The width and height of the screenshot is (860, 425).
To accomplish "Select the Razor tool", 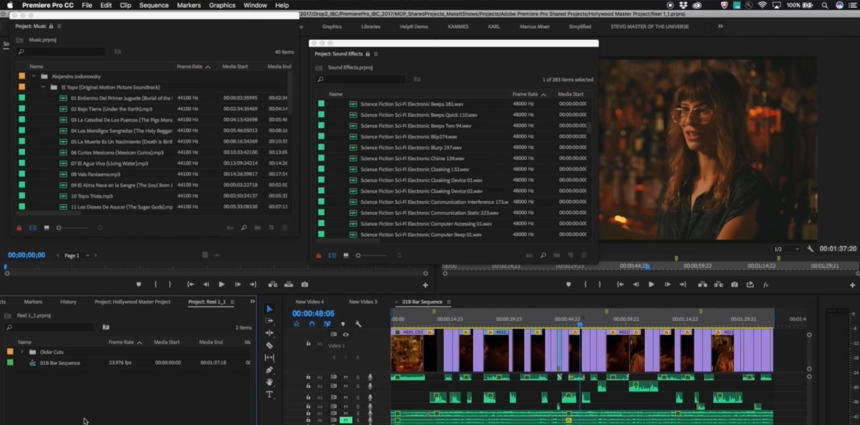I will pos(269,345).
